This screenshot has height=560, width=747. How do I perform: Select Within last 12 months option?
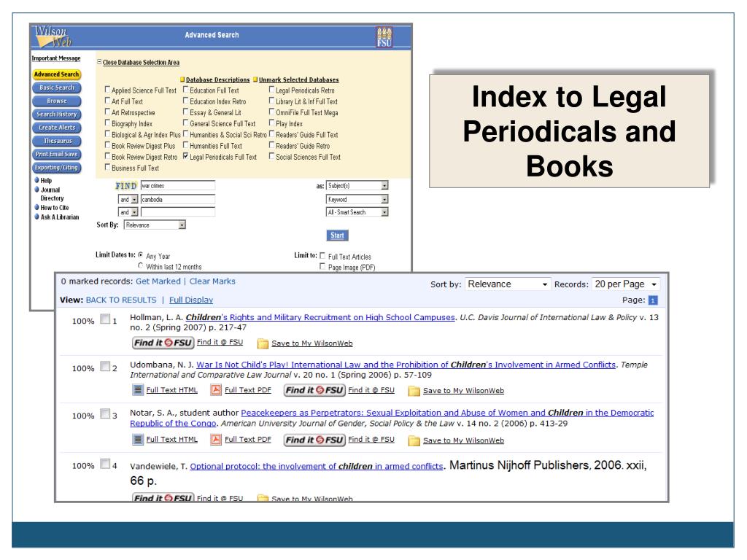pyautogui.click(x=141, y=265)
